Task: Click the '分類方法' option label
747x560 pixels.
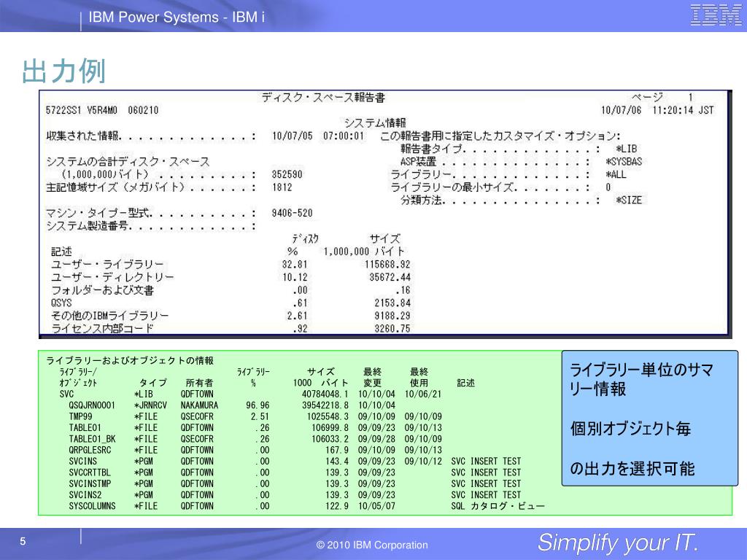Action: [x=421, y=201]
